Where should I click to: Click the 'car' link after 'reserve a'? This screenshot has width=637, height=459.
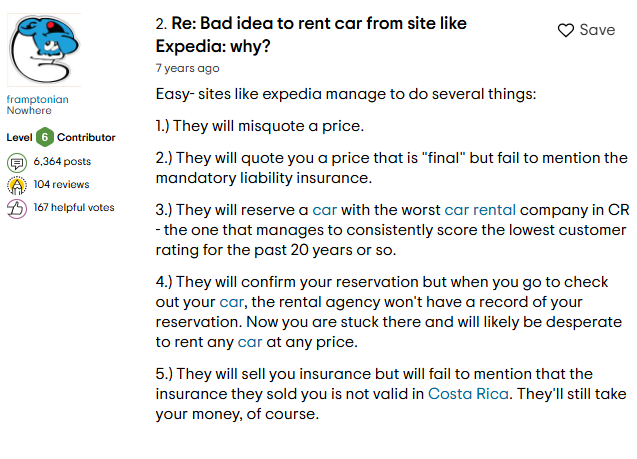pos(324,210)
